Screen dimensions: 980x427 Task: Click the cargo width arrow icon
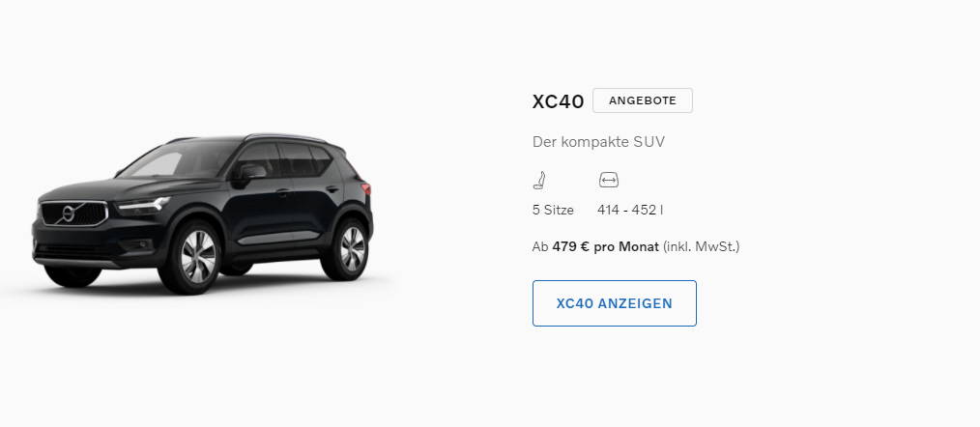point(608,180)
